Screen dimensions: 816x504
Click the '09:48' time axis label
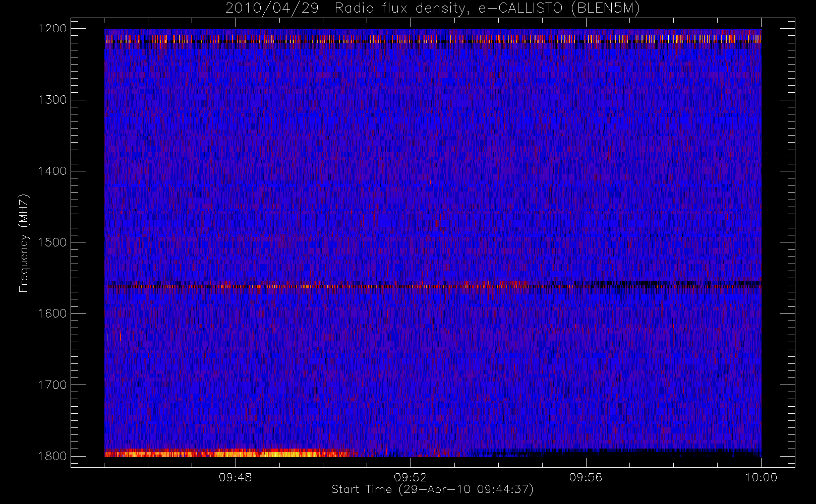[235, 477]
